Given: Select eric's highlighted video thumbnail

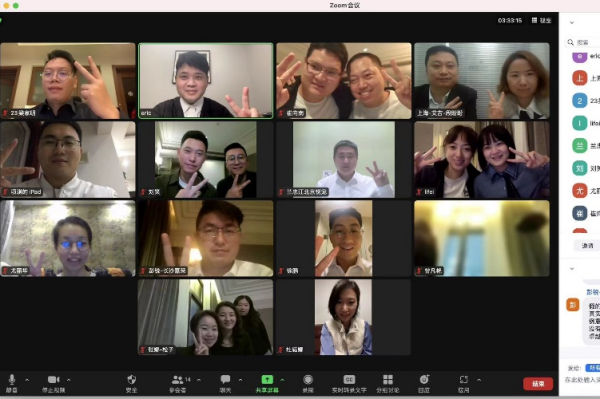Looking at the screenshot, I should click(206, 80).
